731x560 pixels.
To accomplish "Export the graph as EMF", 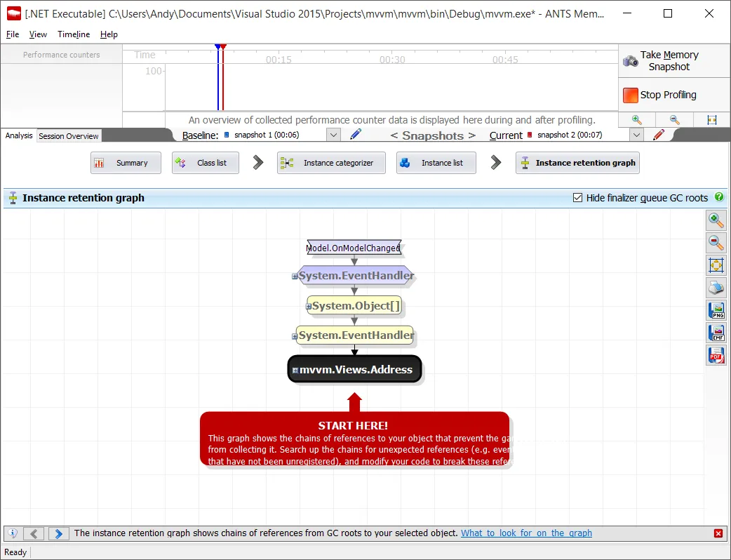I will [716, 333].
